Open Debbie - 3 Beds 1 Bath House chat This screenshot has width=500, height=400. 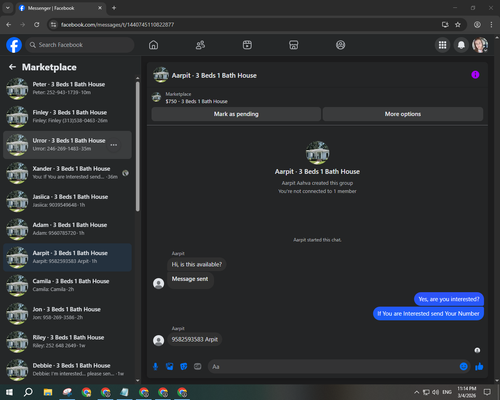pyautogui.click(x=67, y=370)
